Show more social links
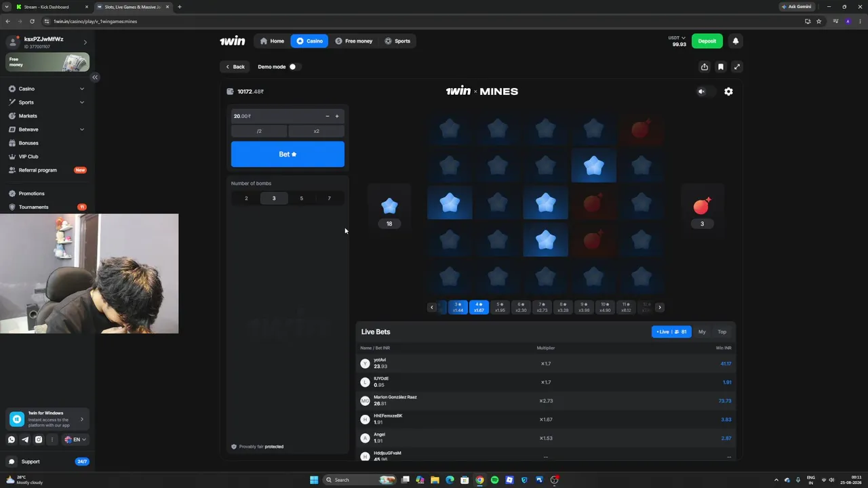Viewport: 868px width, 488px height. (52, 439)
